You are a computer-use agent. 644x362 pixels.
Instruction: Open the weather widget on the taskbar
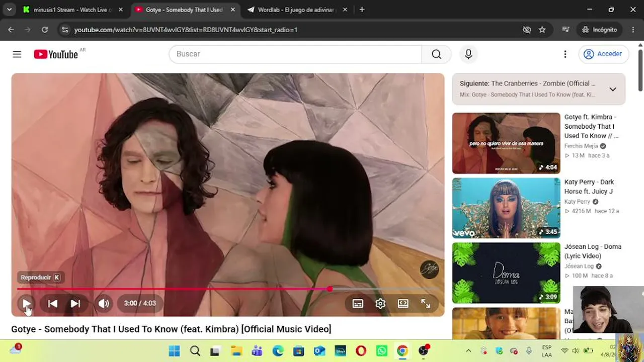tap(15, 350)
